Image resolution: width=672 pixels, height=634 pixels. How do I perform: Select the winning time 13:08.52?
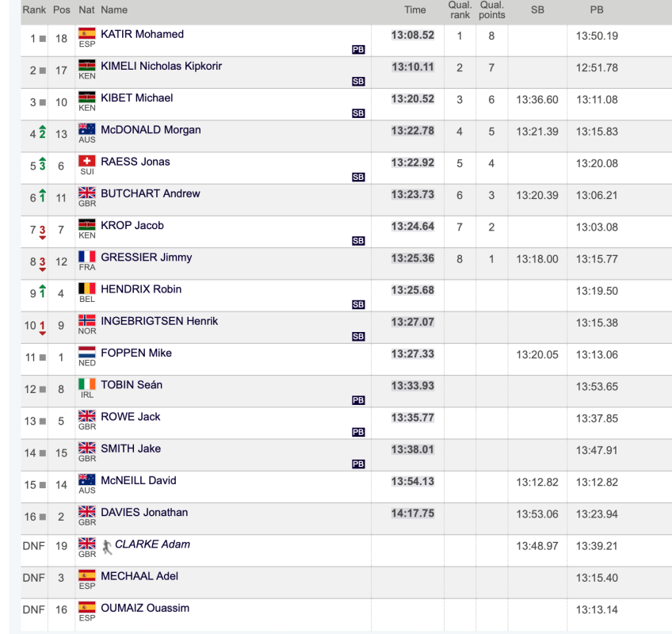(x=413, y=35)
